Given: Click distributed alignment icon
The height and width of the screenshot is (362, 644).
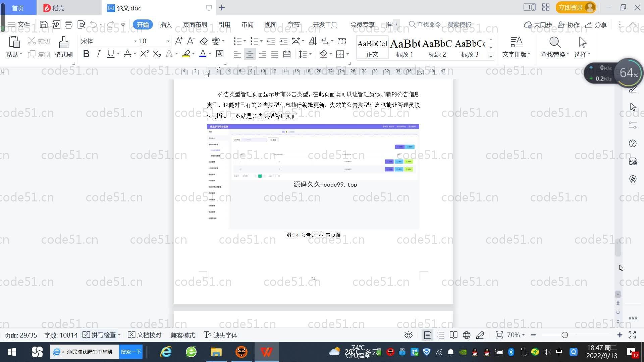Looking at the screenshot, I should (287, 54).
